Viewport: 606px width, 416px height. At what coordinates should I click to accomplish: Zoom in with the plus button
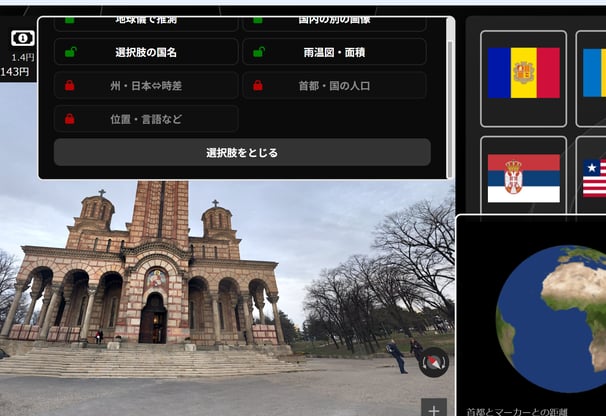pos(434,408)
